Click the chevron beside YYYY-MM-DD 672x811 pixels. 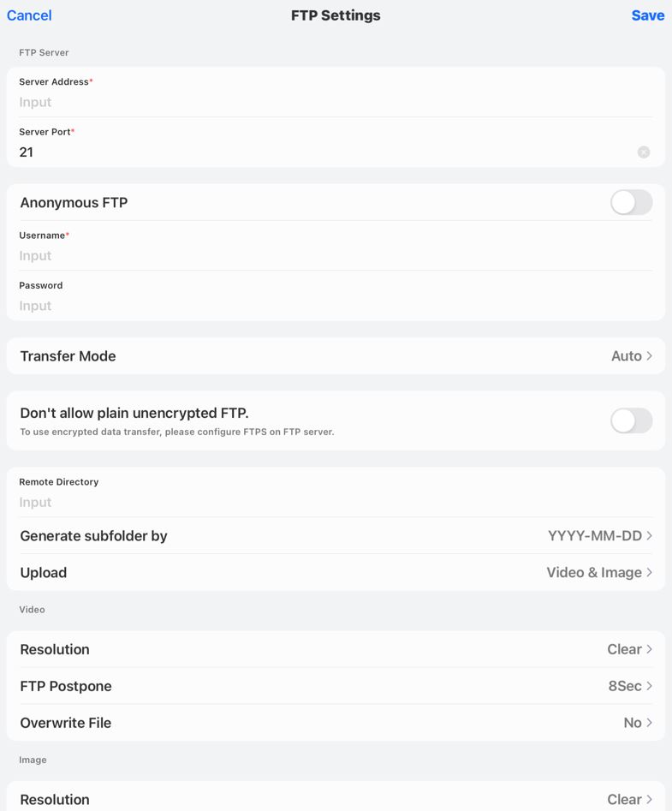click(650, 536)
